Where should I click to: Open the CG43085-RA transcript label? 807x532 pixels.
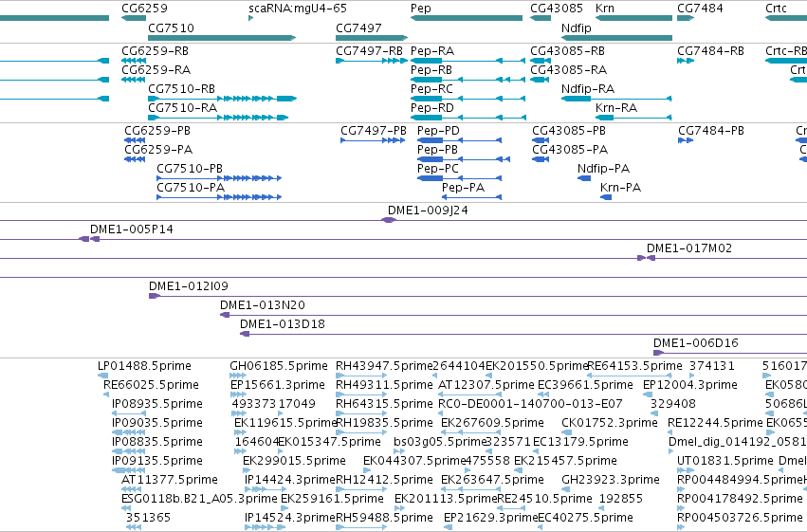pos(569,70)
